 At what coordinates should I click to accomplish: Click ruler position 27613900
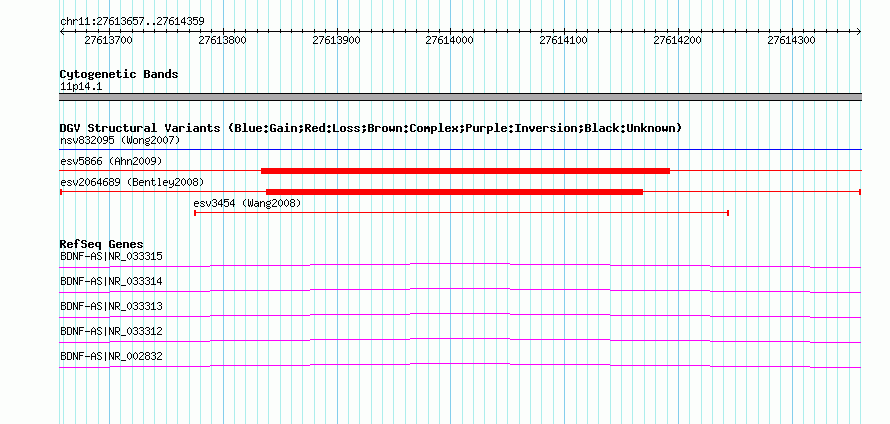[337, 40]
